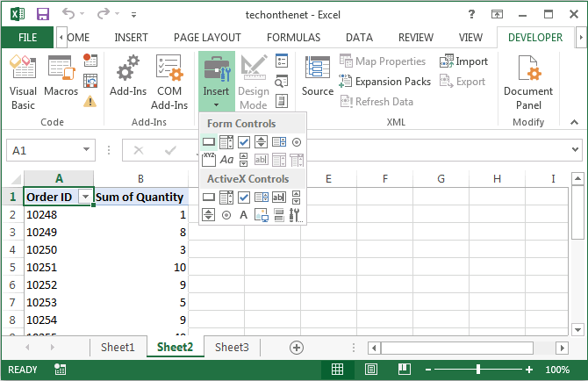
Task: Select Combo Box form control
Action: (226, 142)
